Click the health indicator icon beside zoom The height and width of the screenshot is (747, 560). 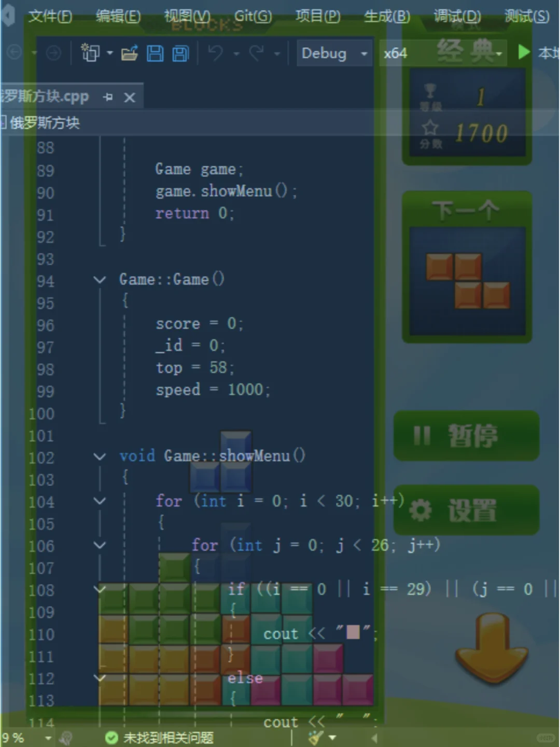(66, 738)
